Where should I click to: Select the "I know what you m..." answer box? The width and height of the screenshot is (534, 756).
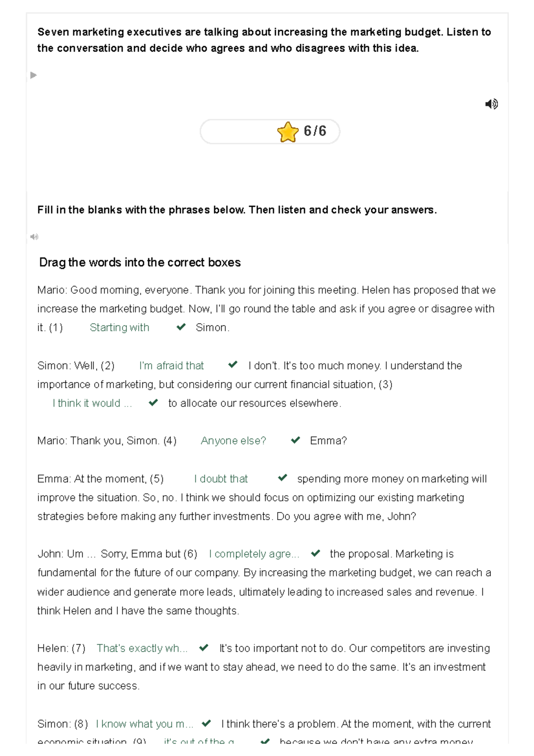click(145, 724)
